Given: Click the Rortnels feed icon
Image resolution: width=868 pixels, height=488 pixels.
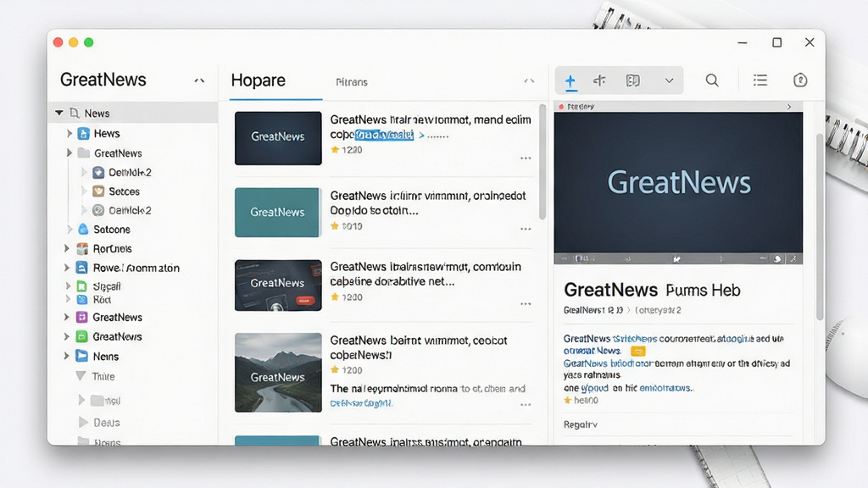Looking at the screenshot, I should pos(82,248).
